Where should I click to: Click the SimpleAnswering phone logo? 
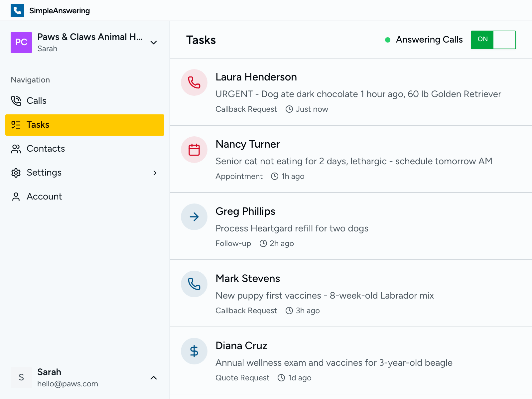click(x=17, y=11)
